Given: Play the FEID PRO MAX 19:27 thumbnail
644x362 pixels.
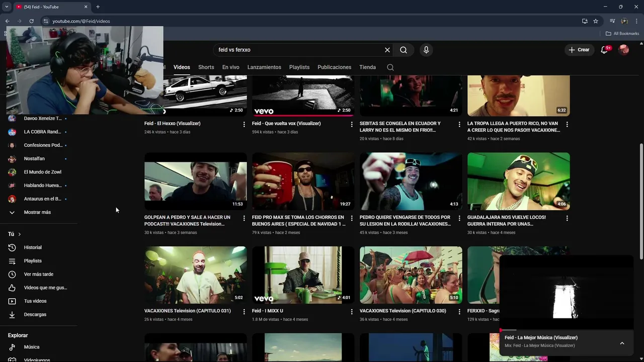Looking at the screenshot, I should (303, 182).
